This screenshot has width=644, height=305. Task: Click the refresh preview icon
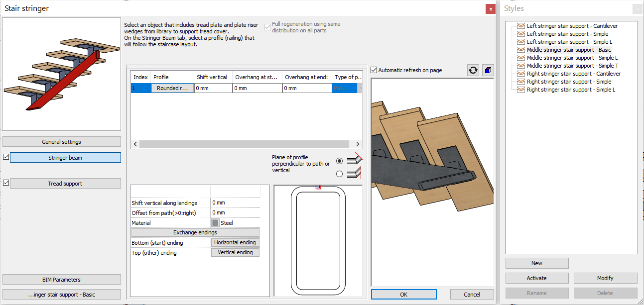coord(473,70)
